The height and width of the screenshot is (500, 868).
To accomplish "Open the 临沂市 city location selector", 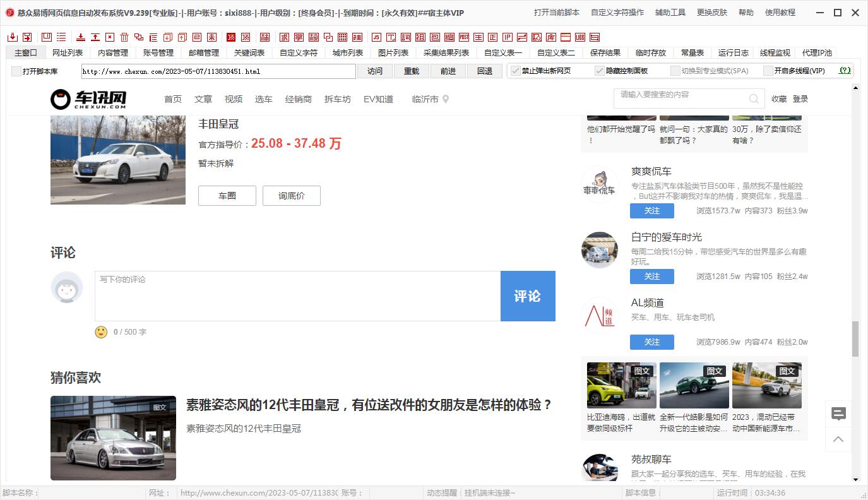I will 431,99.
